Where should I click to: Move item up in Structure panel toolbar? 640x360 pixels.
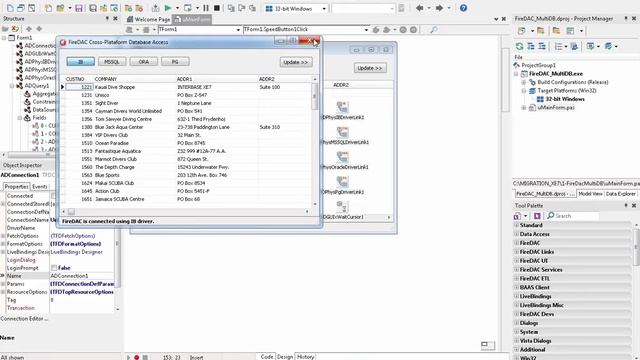pyautogui.click(x=29, y=29)
